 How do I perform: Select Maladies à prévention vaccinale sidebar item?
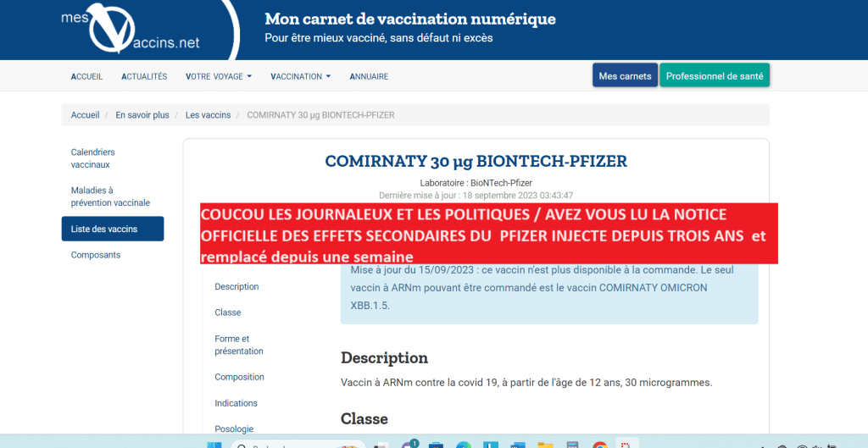point(110,196)
